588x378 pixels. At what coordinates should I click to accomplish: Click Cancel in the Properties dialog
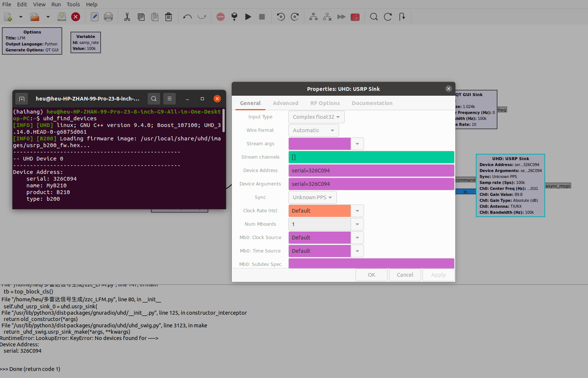(x=405, y=275)
